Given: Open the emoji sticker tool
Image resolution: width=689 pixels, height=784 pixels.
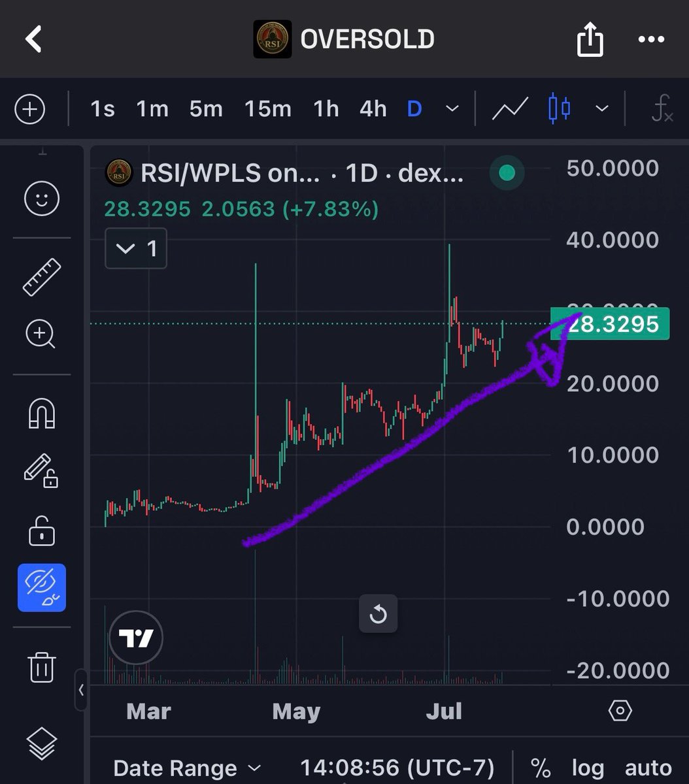Looking at the screenshot, I should click(42, 198).
